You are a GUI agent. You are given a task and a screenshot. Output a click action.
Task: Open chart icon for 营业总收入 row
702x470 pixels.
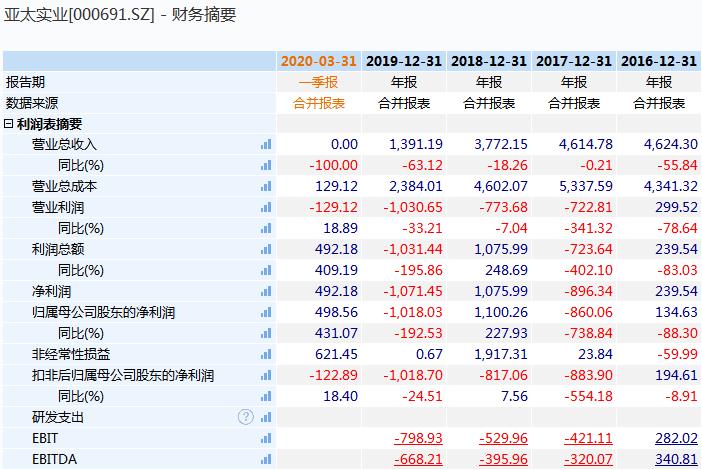tap(266, 145)
